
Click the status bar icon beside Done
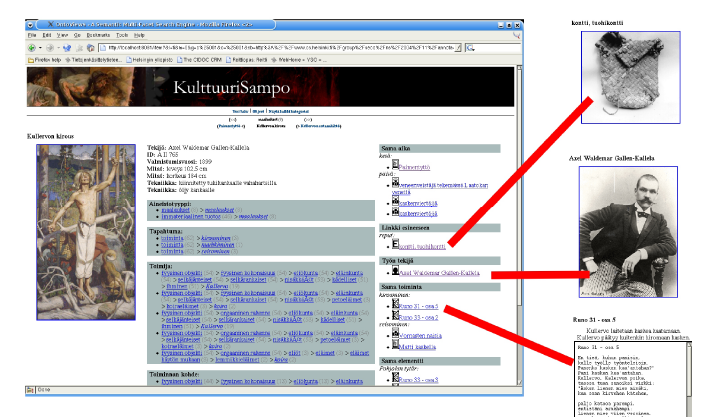click(30, 390)
